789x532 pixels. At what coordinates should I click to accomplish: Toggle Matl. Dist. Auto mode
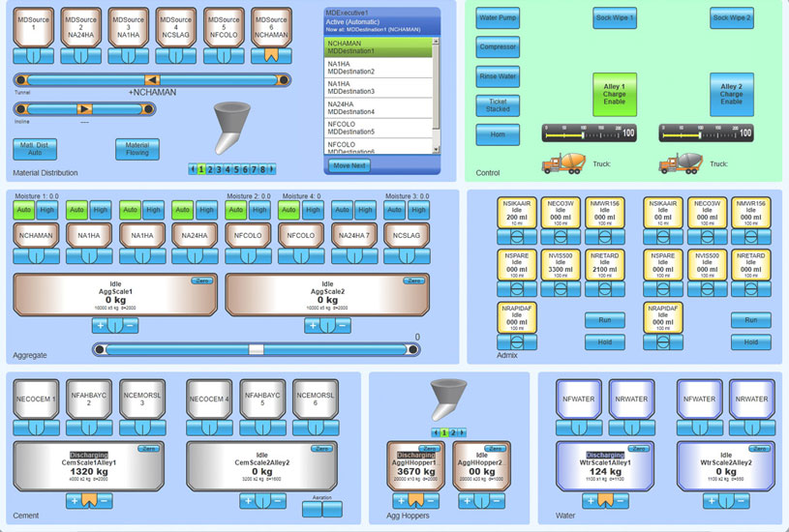click(x=35, y=149)
